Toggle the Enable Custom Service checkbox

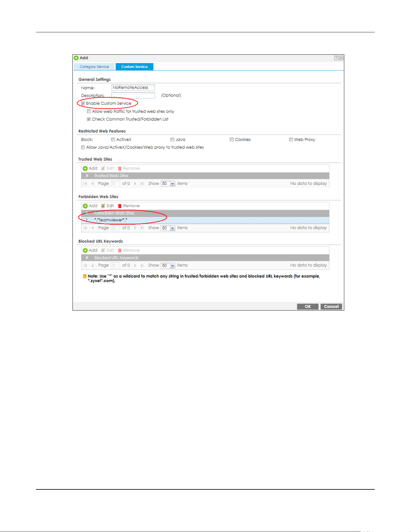point(83,104)
